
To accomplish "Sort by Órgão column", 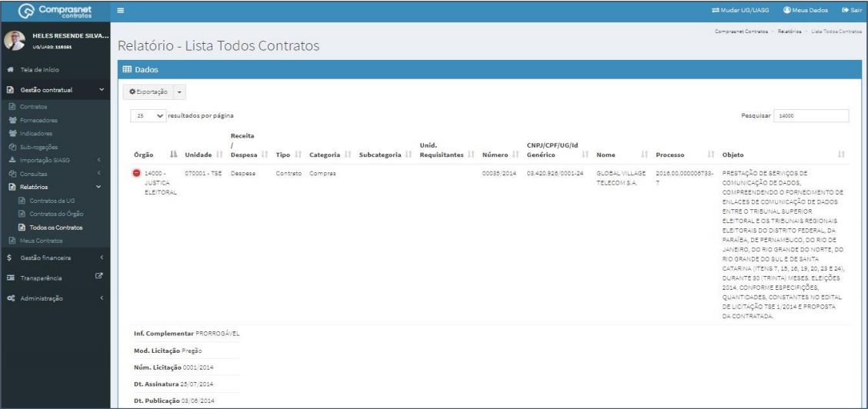I will click(155, 155).
